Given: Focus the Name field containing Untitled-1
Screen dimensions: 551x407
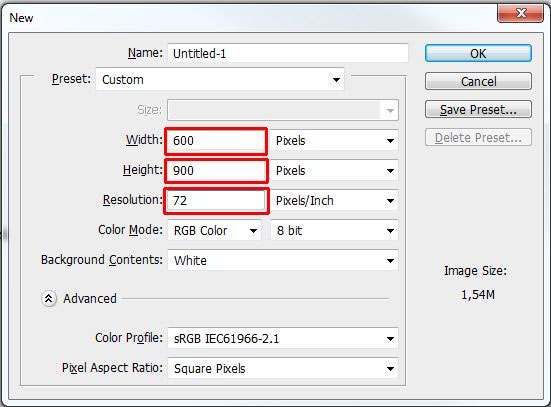Looking at the screenshot, I should 288,53.
